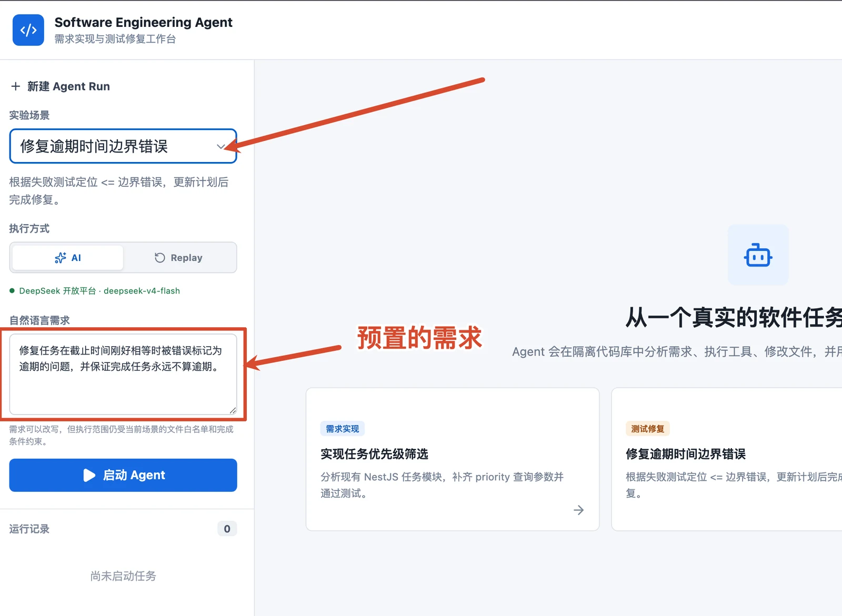Click the sparkle icon in the AI option
The image size is (842, 616).
[61, 258]
